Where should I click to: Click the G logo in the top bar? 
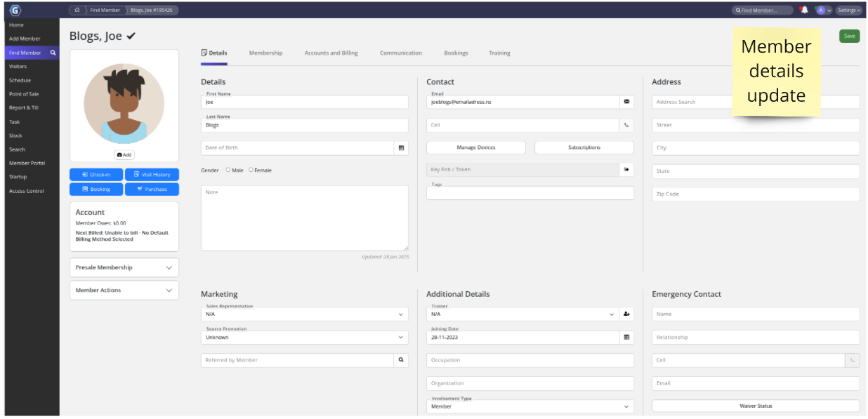[x=15, y=11]
